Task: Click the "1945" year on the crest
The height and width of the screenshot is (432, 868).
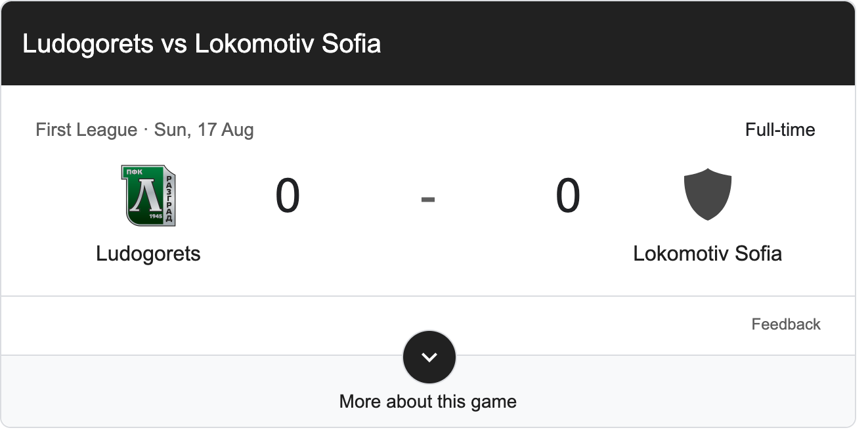Action: (154, 215)
